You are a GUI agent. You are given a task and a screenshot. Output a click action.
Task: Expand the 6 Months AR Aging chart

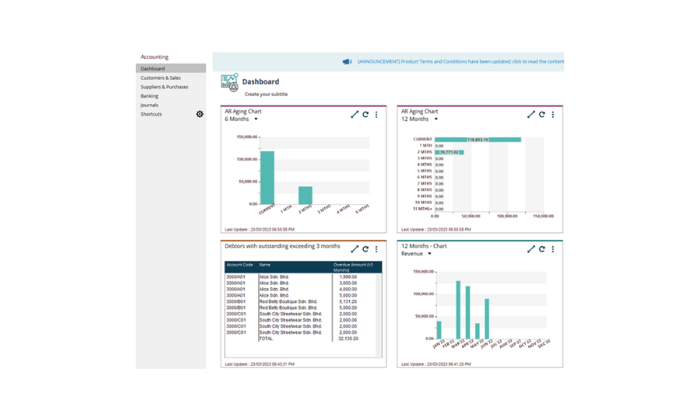[354, 115]
